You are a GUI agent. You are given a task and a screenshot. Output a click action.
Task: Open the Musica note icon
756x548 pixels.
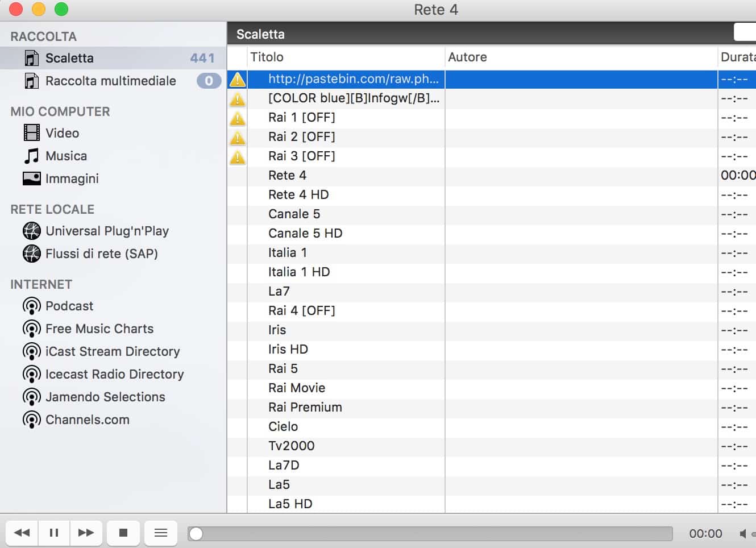point(32,156)
